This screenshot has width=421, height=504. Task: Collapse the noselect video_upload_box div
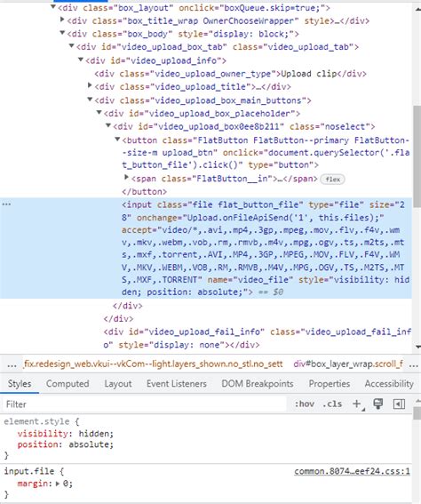[108, 125]
